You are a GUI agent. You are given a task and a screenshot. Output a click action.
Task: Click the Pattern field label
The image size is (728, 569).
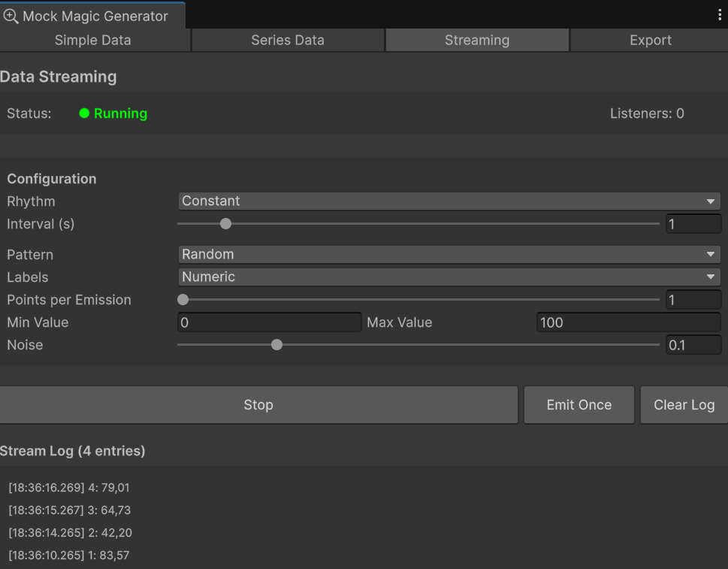30,255
